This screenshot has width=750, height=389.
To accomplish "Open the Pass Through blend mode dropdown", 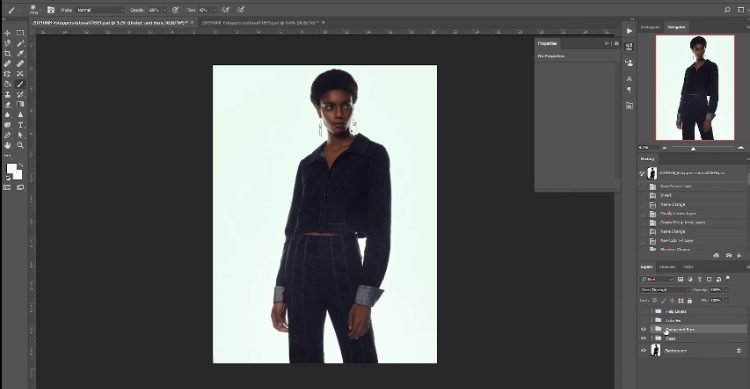I will [x=664, y=290].
